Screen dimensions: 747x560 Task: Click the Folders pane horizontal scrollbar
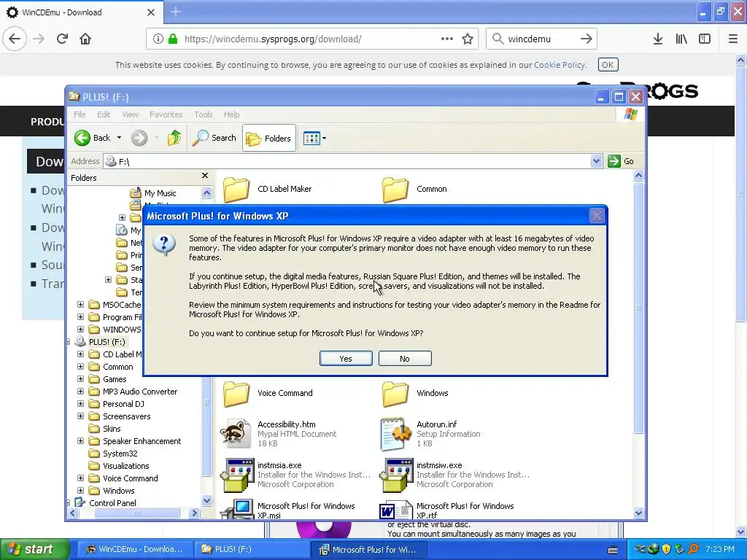(136, 513)
